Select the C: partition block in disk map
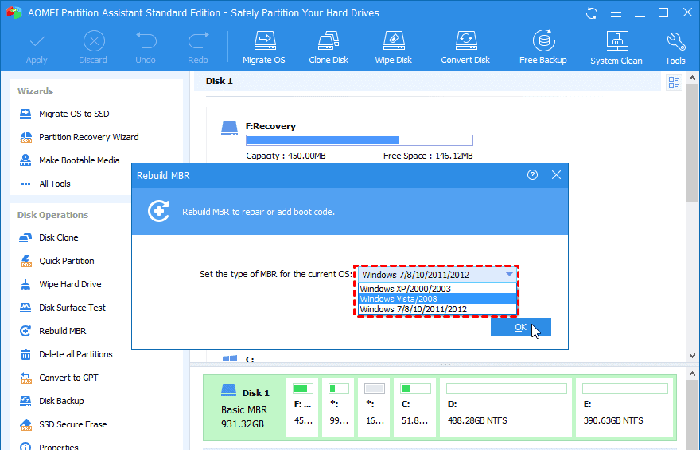700x450 pixels. (x=415, y=407)
